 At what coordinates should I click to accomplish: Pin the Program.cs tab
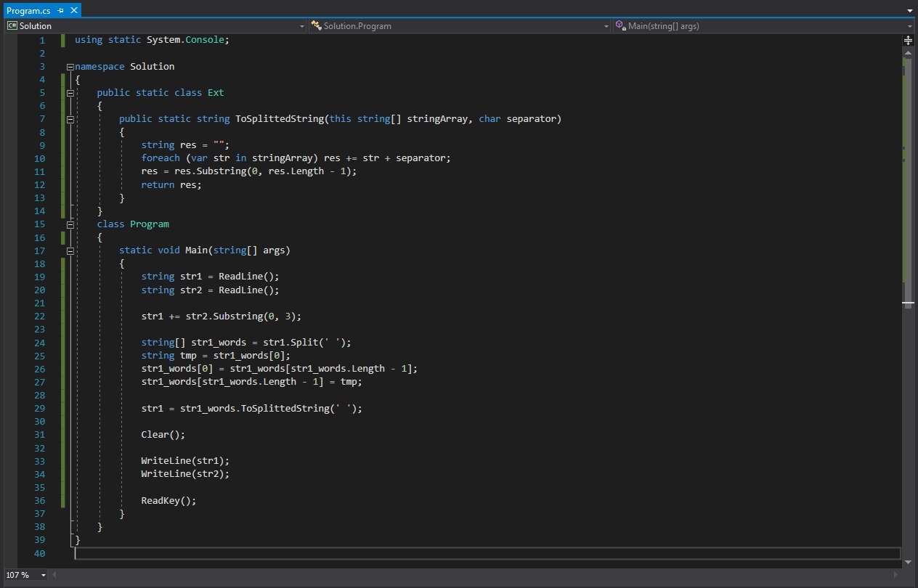click(61, 10)
